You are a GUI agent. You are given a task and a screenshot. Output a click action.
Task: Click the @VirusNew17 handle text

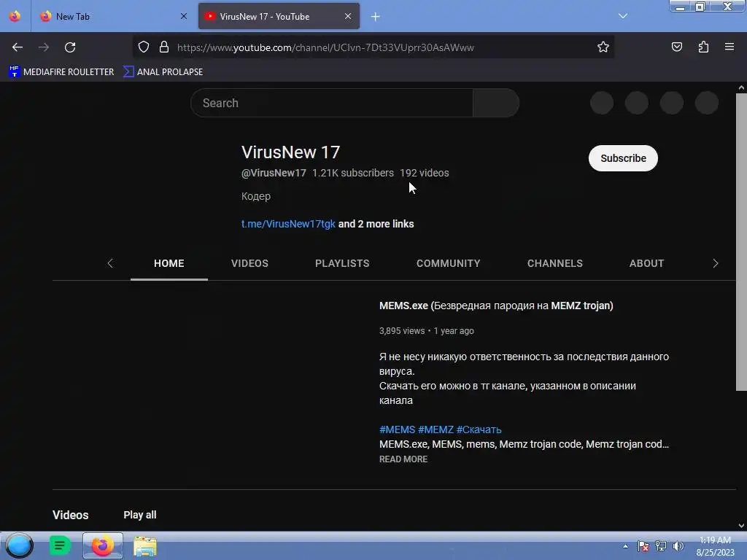(x=274, y=173)
